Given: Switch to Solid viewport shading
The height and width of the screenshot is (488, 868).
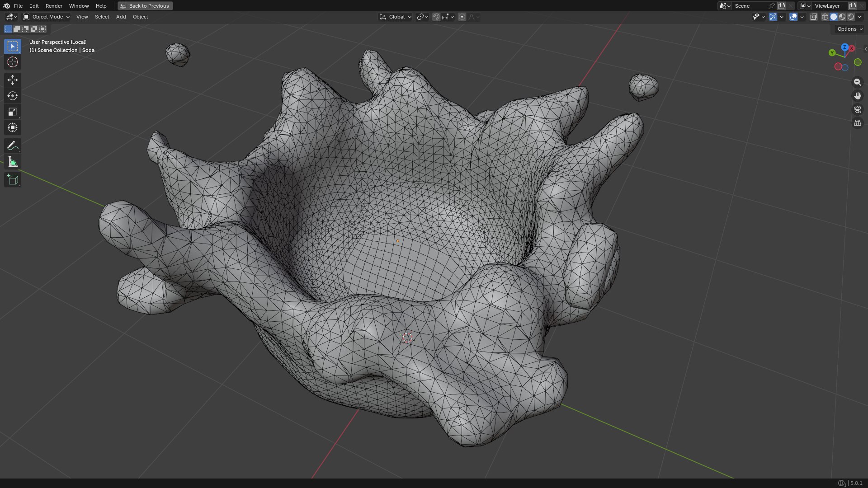Looking at the screenshot, I should [834, 17].
